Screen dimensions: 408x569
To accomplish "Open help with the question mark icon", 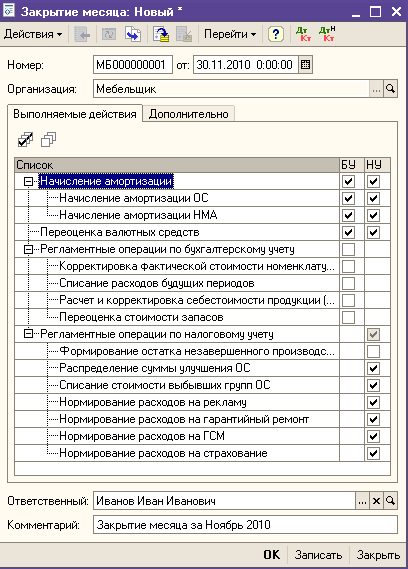I will tap(276, 34).
